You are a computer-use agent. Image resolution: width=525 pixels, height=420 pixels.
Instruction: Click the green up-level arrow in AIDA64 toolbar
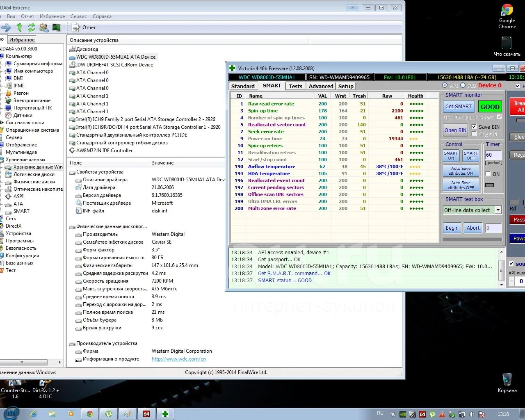click(x=19, y=27)
